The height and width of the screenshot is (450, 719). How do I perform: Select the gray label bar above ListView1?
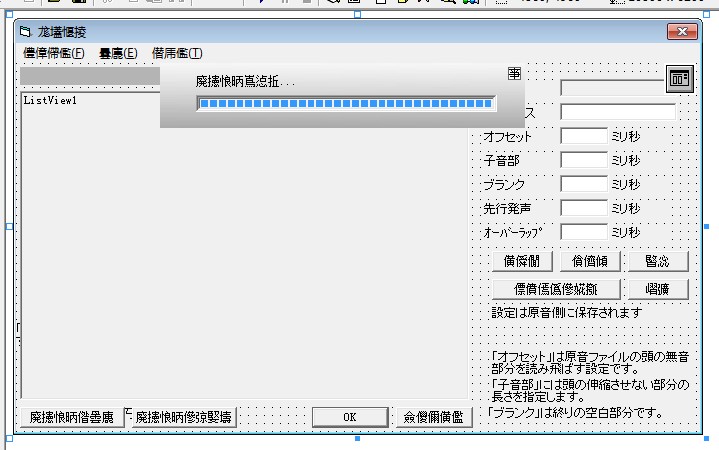click(90, 76)
